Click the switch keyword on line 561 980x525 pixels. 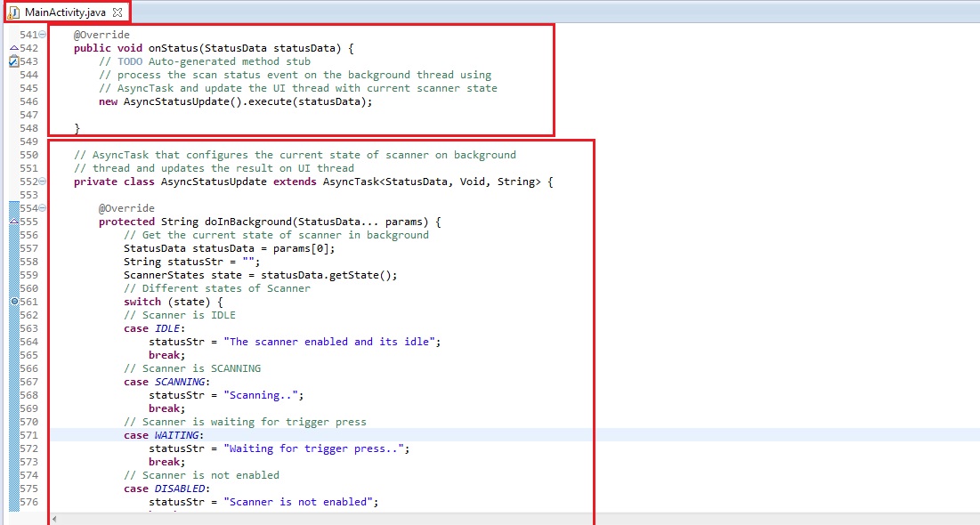(142, 302)
